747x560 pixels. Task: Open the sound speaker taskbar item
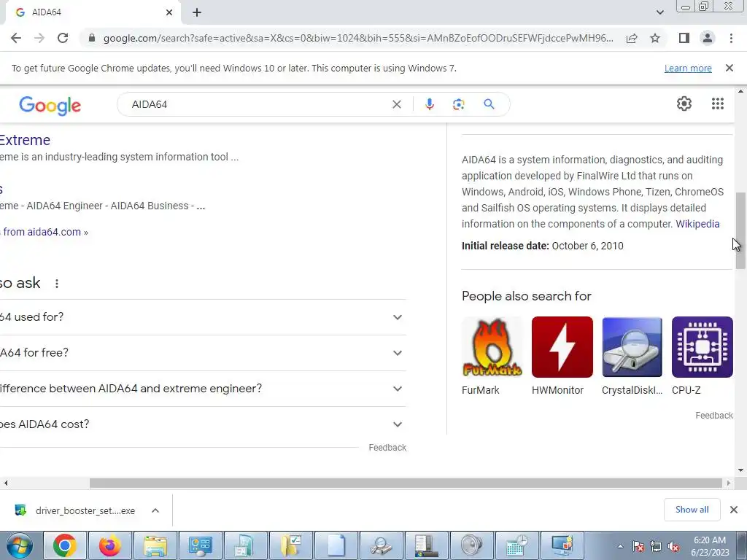pyautogui.click(x=472, y=545)
